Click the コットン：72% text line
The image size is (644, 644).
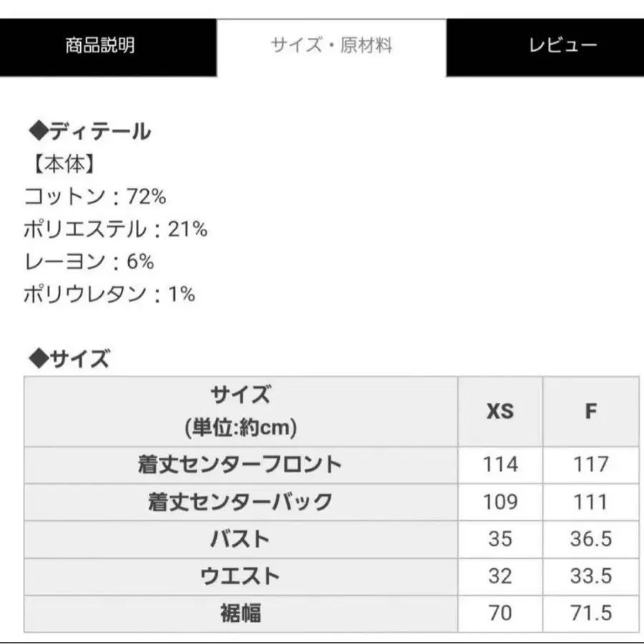(95, 196)
